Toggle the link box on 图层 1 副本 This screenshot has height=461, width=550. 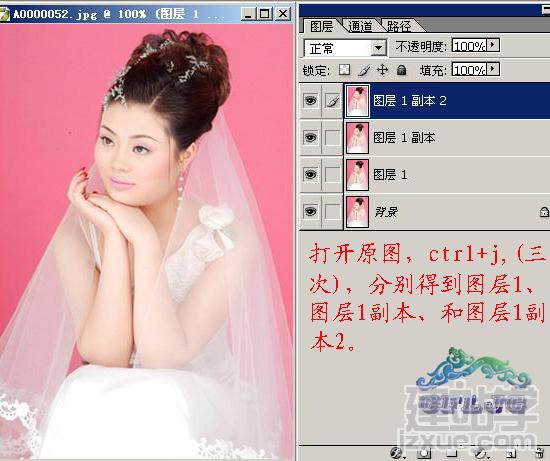pos(332,138)
